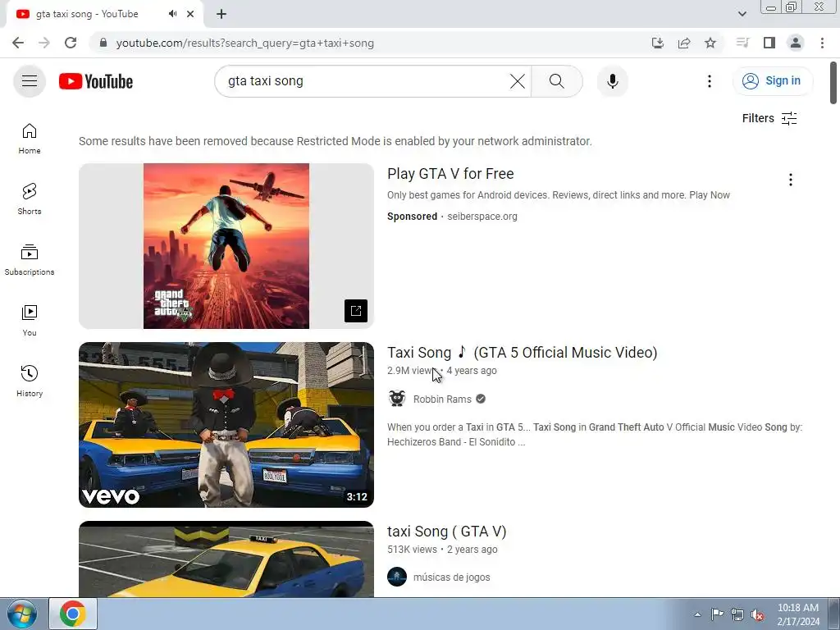Submit search with magnifier button
Viewport: 840px width, 630px height.
(557, 81)
